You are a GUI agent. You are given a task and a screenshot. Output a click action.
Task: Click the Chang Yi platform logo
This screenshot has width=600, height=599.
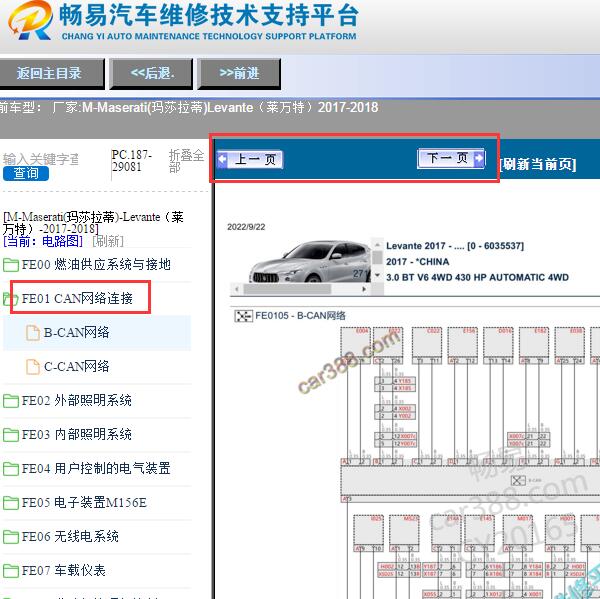[31, 21]
